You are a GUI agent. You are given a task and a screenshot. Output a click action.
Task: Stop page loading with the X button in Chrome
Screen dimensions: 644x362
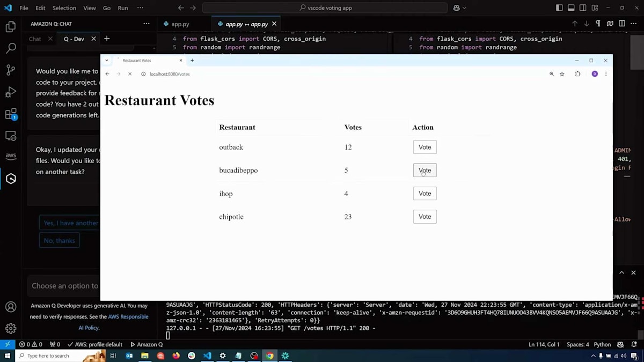130,74
